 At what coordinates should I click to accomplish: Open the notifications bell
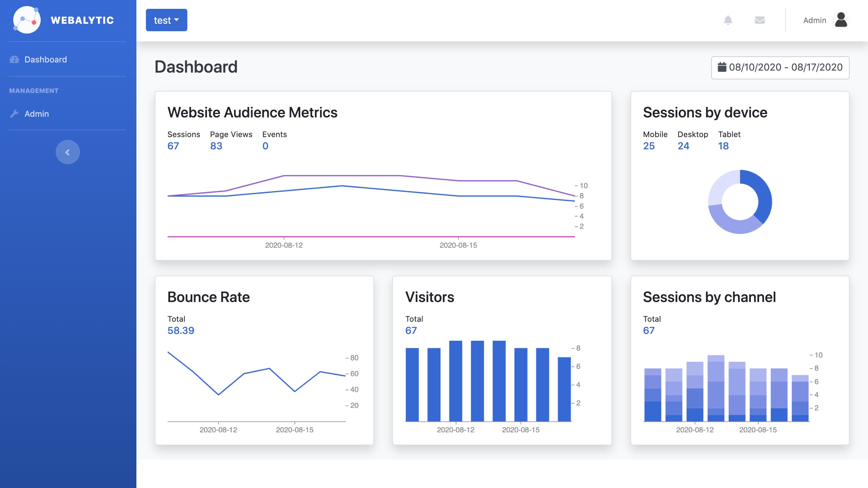(728, 20)
